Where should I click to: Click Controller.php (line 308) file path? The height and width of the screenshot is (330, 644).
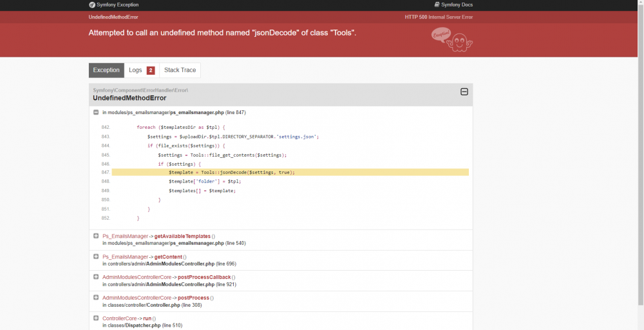[x=152, y=305]
